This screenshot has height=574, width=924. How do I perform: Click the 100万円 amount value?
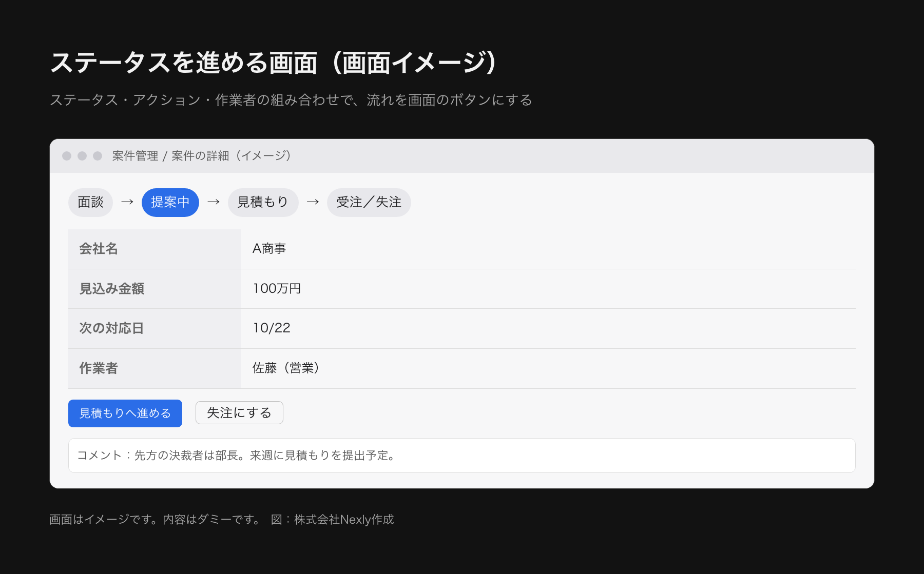(x=277, y=289)
